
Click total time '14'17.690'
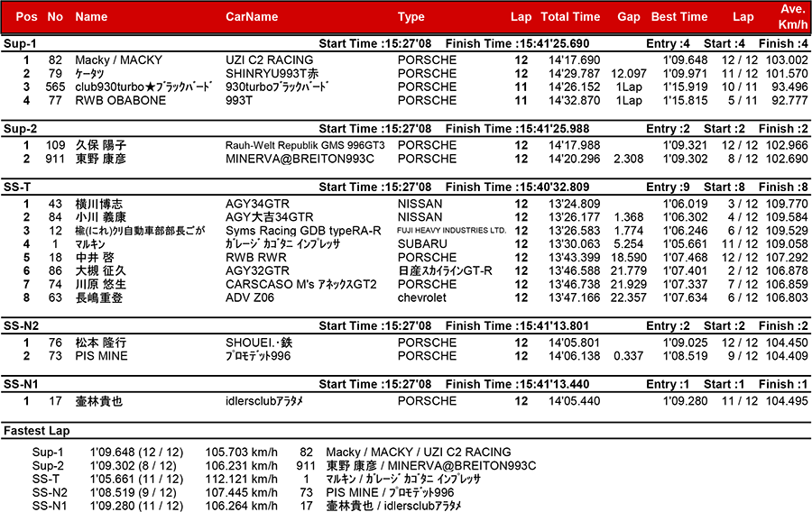(x=575, y=60)
